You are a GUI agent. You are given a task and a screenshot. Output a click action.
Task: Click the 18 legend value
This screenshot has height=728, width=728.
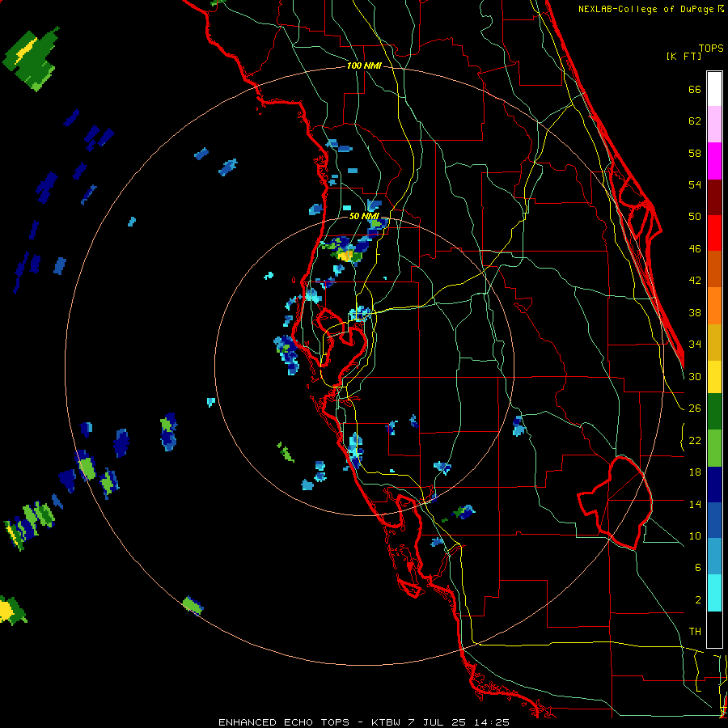click(695, 472)
